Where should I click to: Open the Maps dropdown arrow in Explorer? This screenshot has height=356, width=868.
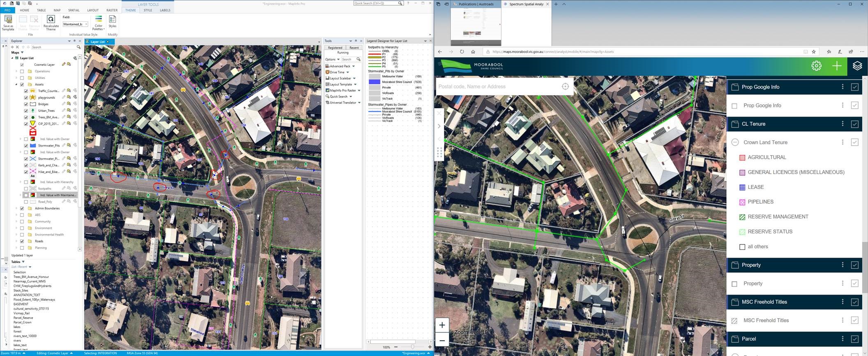tap(22, 53)
